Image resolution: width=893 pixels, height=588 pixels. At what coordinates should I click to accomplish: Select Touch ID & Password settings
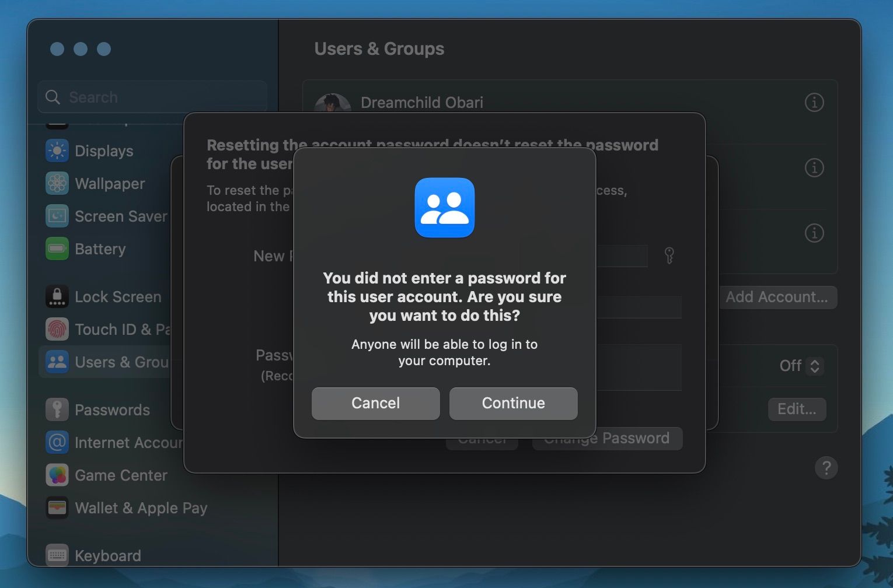click(x=117, y=329)
